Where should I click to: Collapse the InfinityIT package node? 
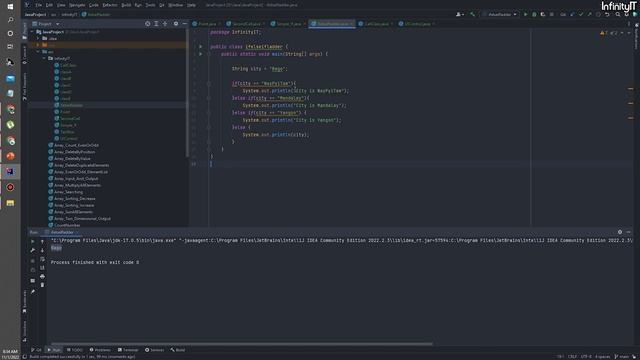pyautogui.click(x=44, y=58)
